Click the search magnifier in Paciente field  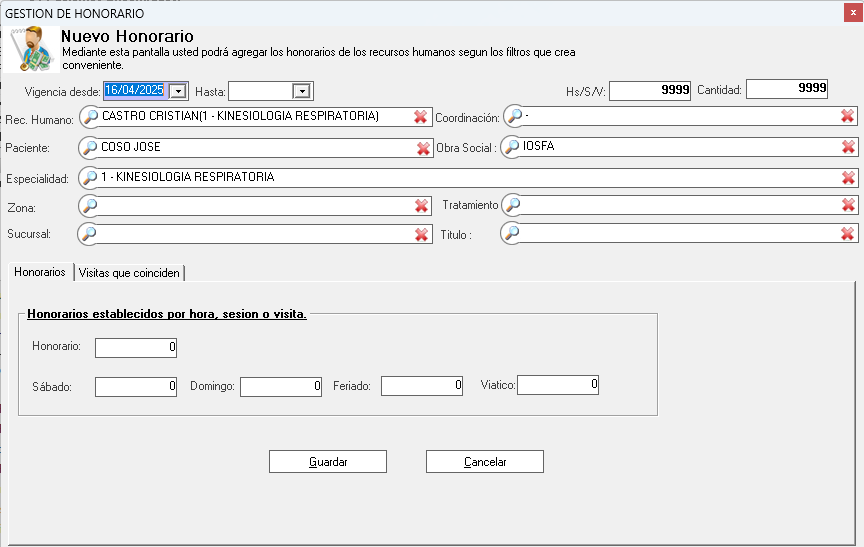point(90,148)
